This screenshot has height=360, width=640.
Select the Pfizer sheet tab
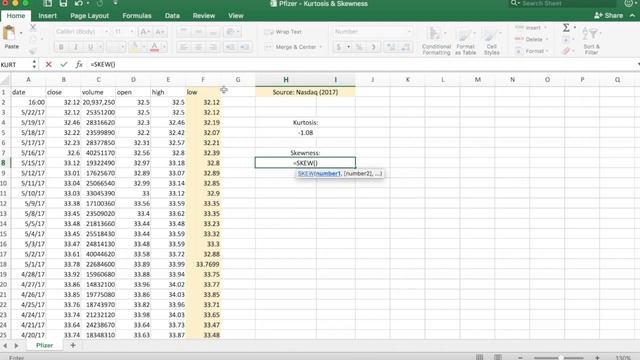(x=44, y=345)
